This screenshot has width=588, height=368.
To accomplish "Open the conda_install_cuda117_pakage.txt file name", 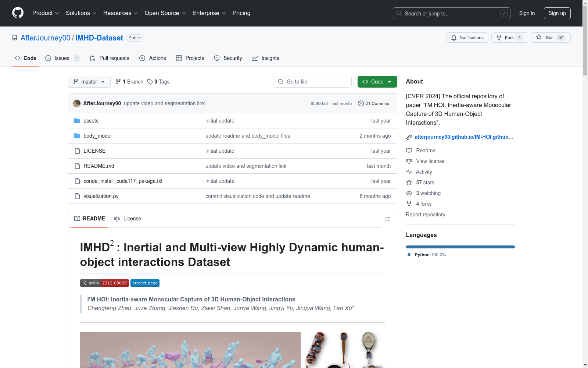I will 123,181.
